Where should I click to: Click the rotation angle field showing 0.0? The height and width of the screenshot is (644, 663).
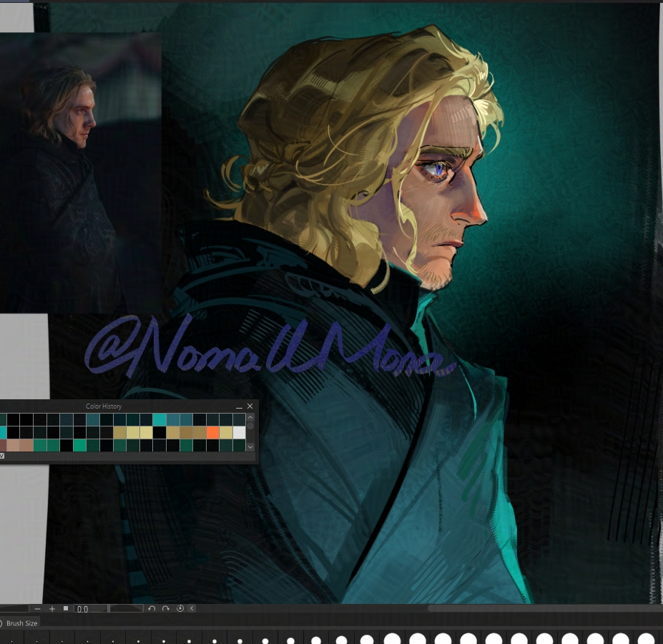tap(91, 609)
